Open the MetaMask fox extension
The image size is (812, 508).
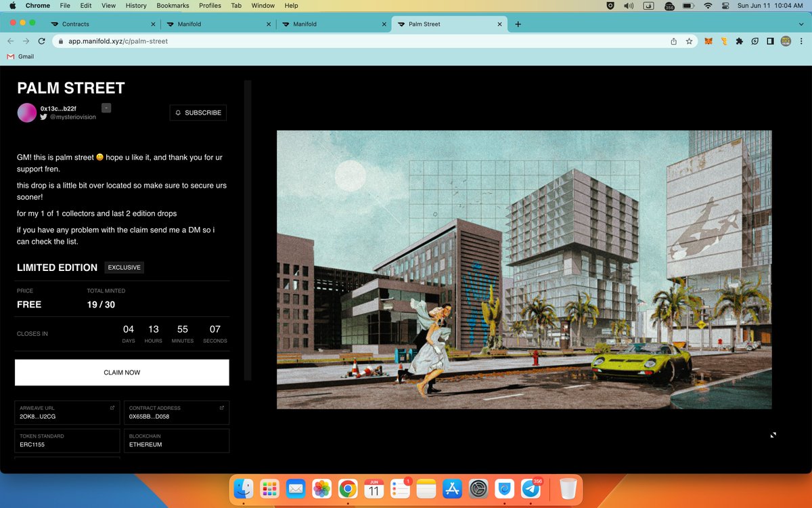(x=708, y=41)
